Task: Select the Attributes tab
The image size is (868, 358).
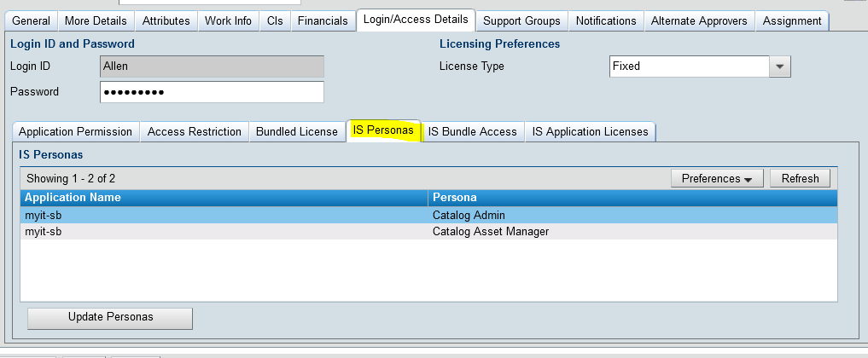Action: pyautogui.click(x=166, y=20)
